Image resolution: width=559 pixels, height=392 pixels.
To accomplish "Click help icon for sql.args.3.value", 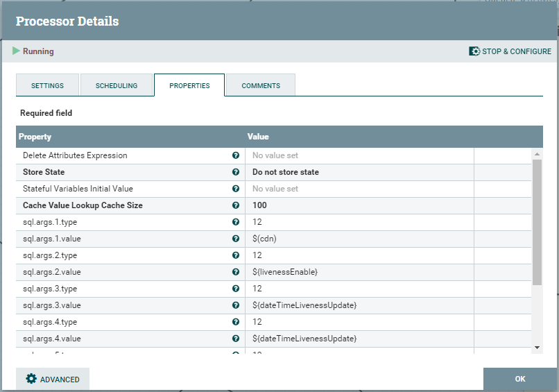I will click(x=236, y=305).
